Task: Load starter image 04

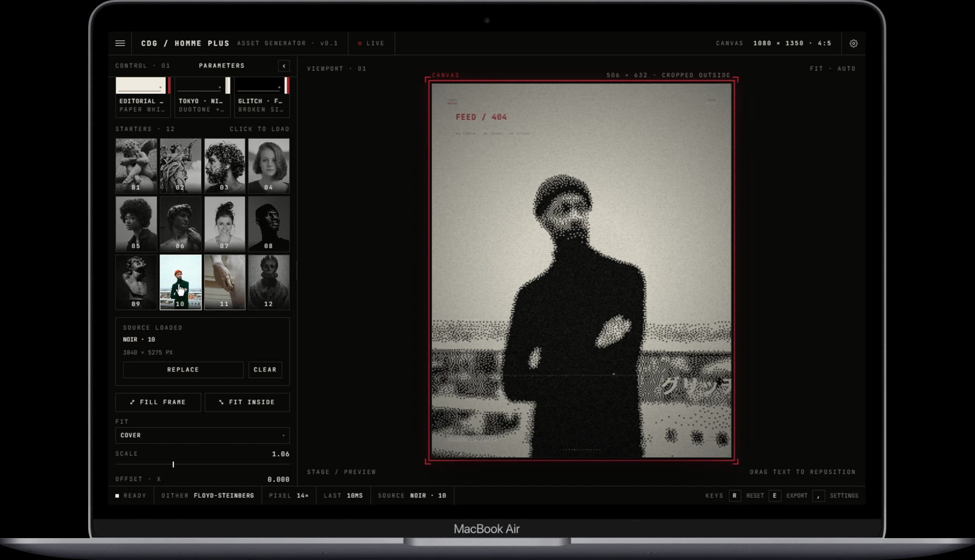Action: (269, 165)
